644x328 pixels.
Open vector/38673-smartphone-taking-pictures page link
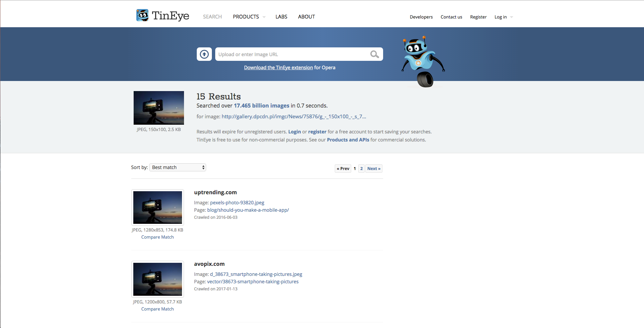(x=253, y=282)
